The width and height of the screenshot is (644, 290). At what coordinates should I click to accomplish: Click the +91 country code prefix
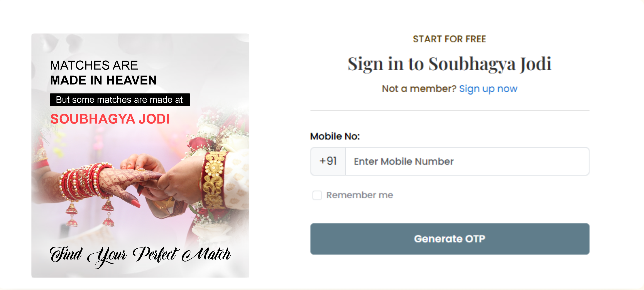point(328,161)
